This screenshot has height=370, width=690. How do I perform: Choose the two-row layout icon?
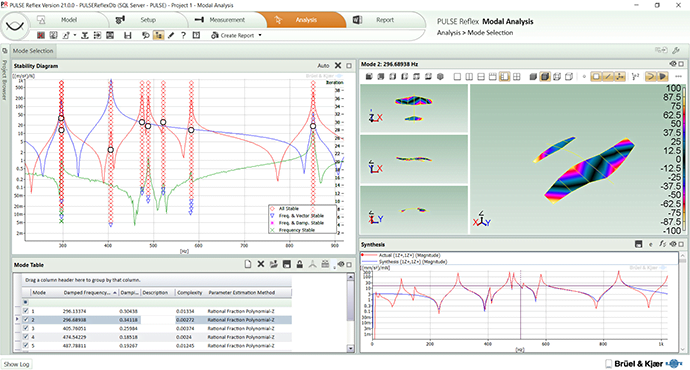(481, 77)
